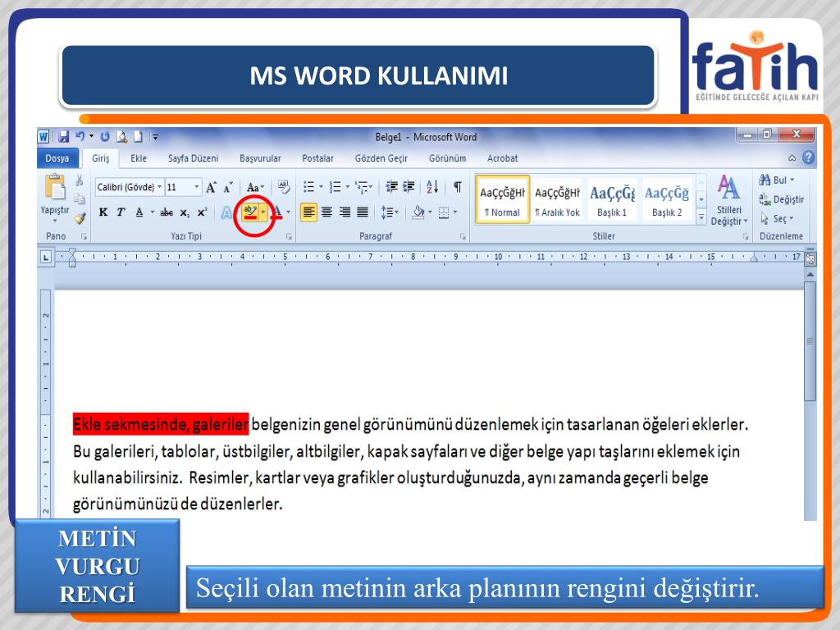The width and height of the screenshot is (840, 630).
Task: Click the Seç select button
Action: coord(776,218)
